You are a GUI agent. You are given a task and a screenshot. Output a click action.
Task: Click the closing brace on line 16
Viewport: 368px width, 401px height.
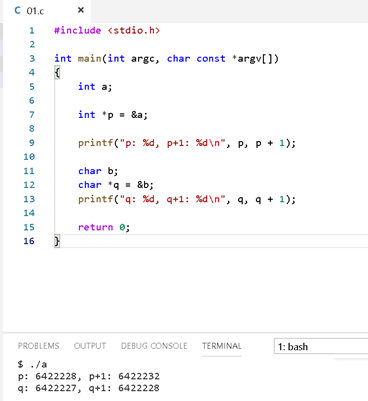[57, 241]
